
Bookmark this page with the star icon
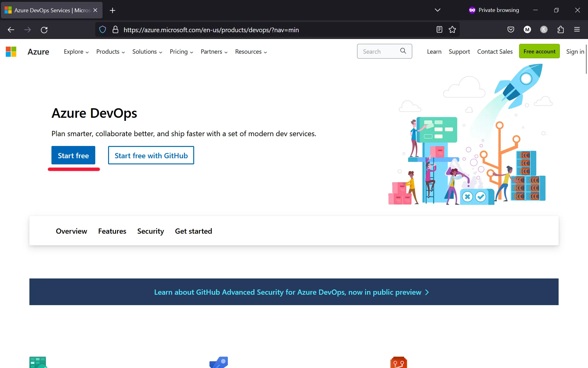(452, 29)
